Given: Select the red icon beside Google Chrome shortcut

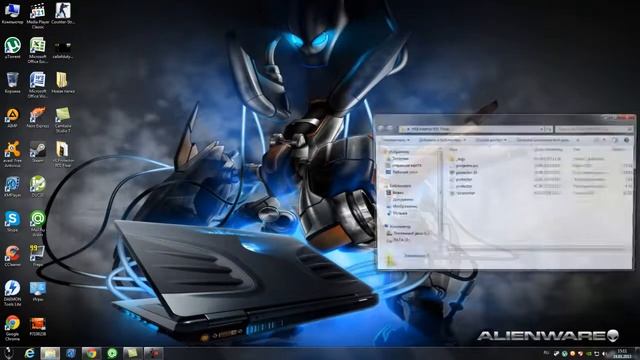Looking at the screenshot, I should (38, 326).
